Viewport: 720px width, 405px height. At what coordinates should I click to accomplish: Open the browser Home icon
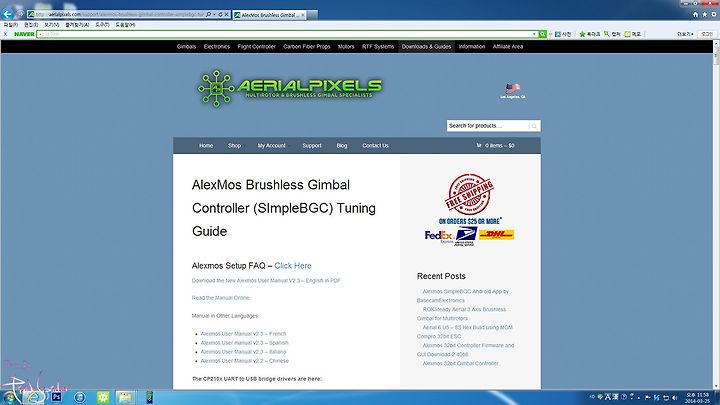pyautogui.click(x=696, y=15)
